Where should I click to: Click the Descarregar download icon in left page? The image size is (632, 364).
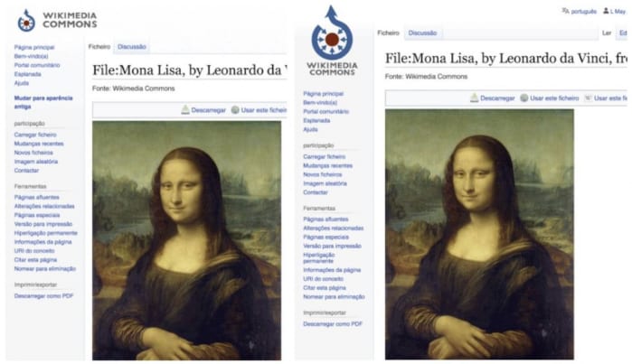click(x=185, y=110)
